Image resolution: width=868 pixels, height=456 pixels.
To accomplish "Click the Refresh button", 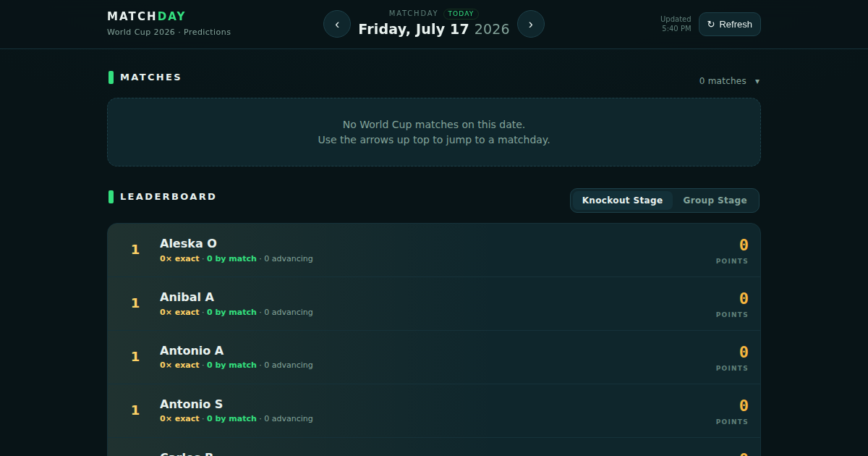I will [x=729, y=24].
